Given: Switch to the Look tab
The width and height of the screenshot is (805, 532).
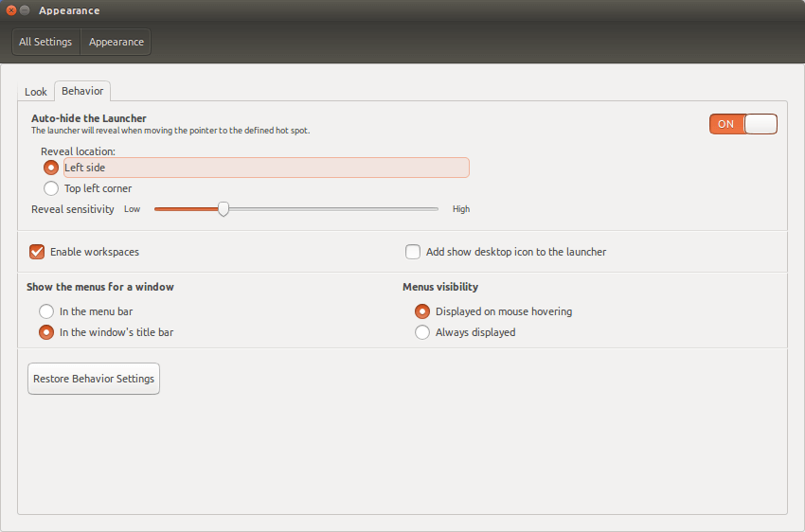Looking at the screenshot, I should point(36,92).
